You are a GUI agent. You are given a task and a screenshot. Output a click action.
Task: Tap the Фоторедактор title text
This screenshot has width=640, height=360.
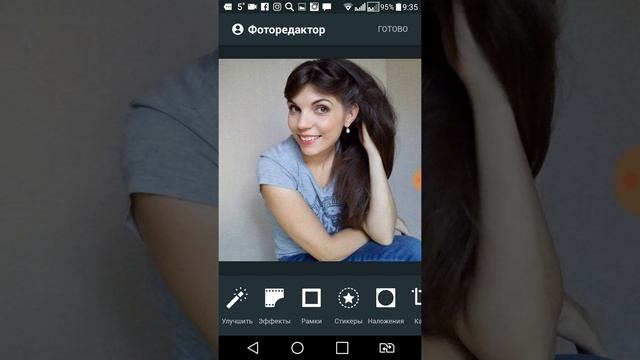(x=287, y=30)
